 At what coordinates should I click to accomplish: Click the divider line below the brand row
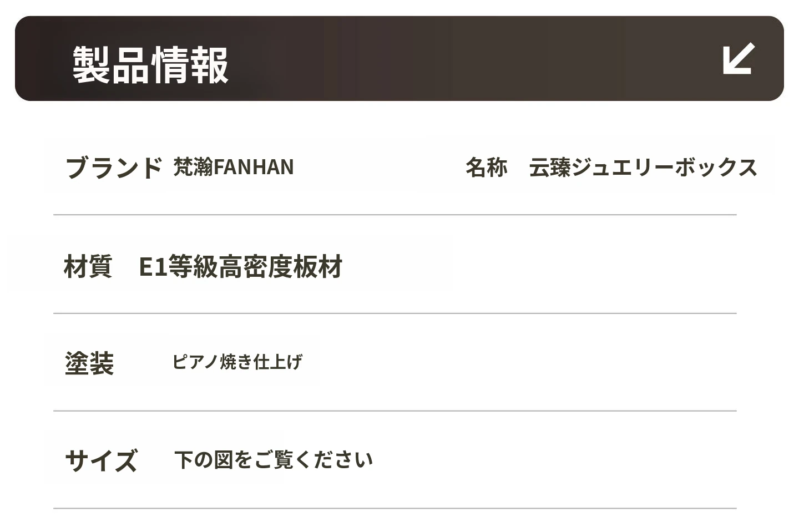pyautogui.click(x=395, y=215)
